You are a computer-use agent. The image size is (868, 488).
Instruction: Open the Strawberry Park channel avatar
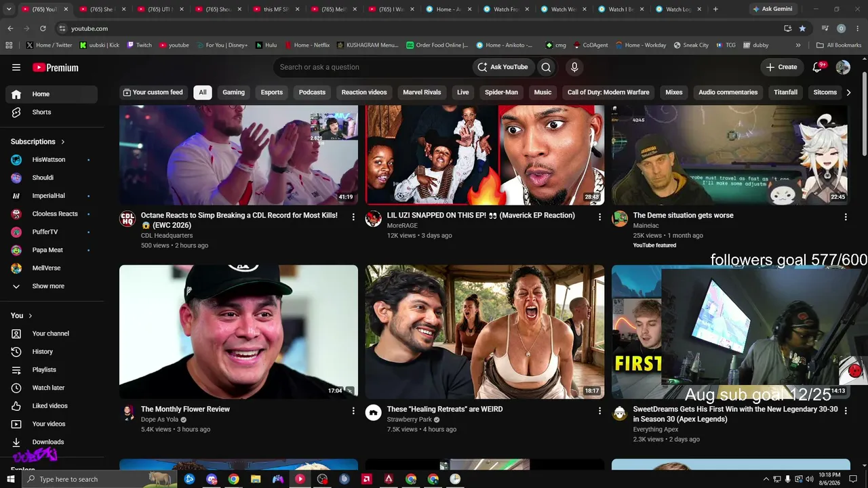tap(374, 412)
